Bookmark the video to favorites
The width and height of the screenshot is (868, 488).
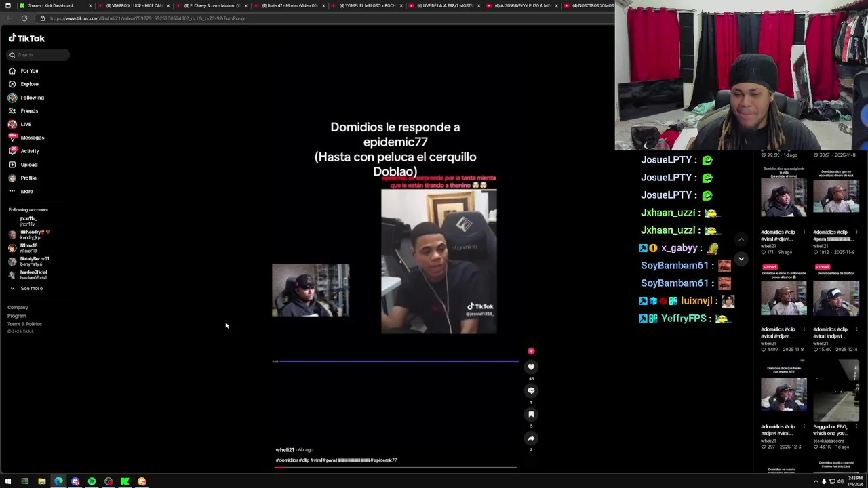pos(531,414)
